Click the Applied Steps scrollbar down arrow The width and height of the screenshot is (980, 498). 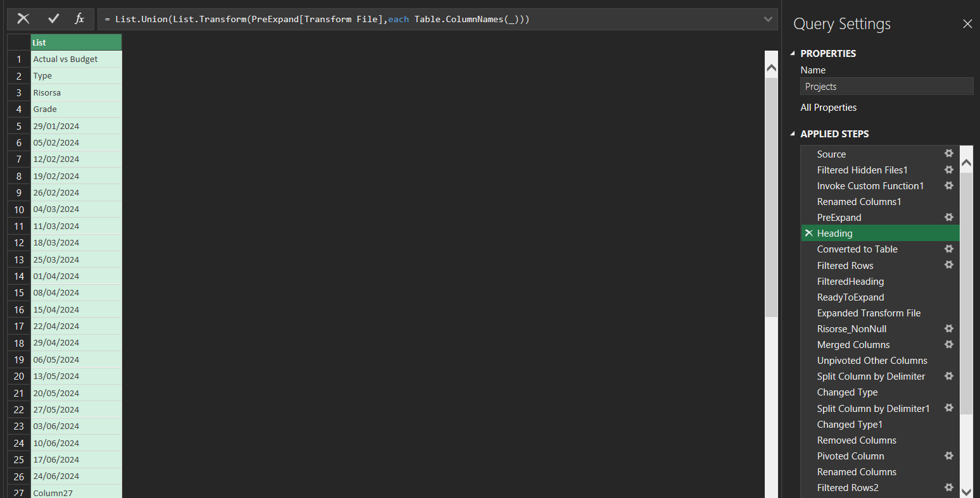pyautogui.click(x=966, y=491)
